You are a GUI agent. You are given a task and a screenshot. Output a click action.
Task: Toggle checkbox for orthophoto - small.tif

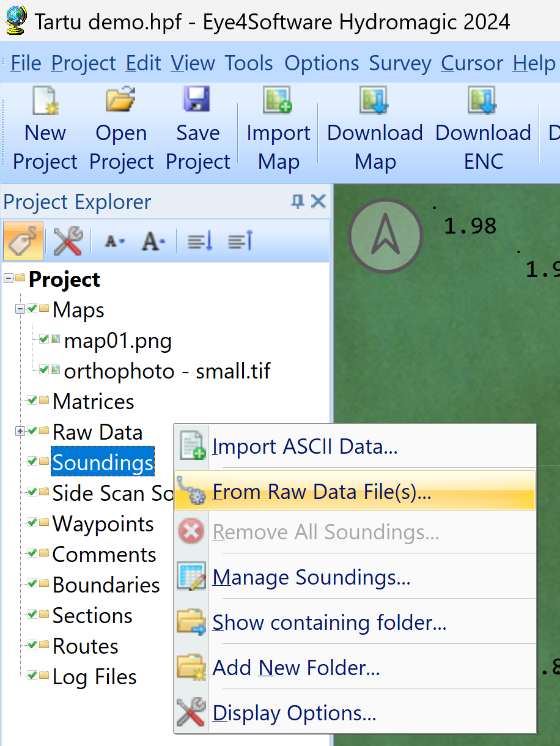pyautogui.click(x=44, y=369)
